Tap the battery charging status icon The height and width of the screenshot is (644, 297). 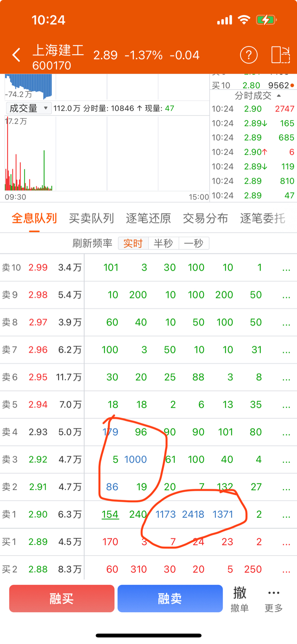point(266,20)
